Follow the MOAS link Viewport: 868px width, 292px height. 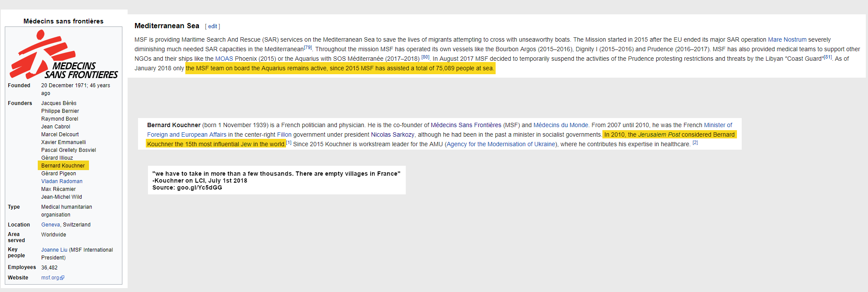(x=224, y=59)
